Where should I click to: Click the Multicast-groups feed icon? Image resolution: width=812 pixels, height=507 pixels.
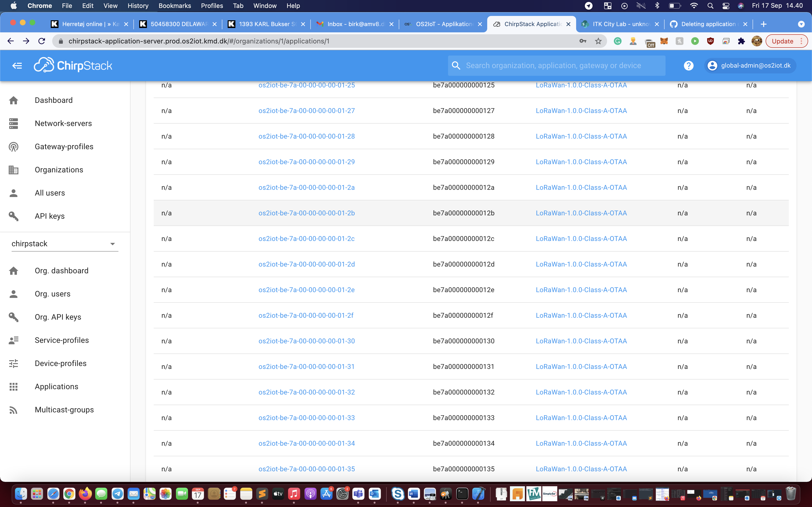tap(14, 410)
